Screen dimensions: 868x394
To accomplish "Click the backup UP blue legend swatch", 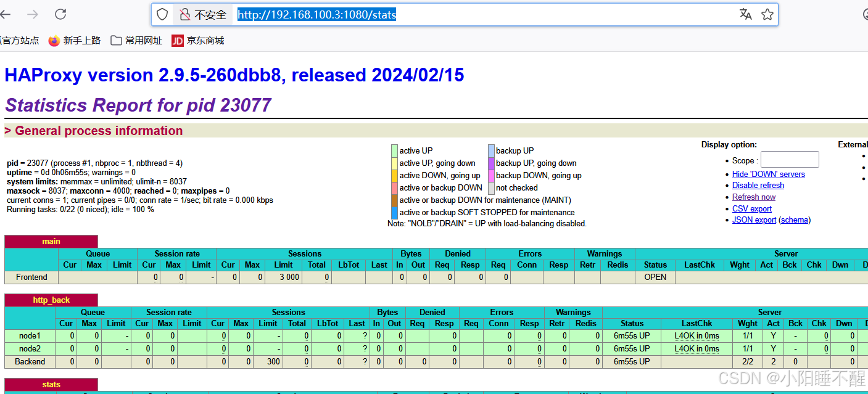I will [491, 151].
